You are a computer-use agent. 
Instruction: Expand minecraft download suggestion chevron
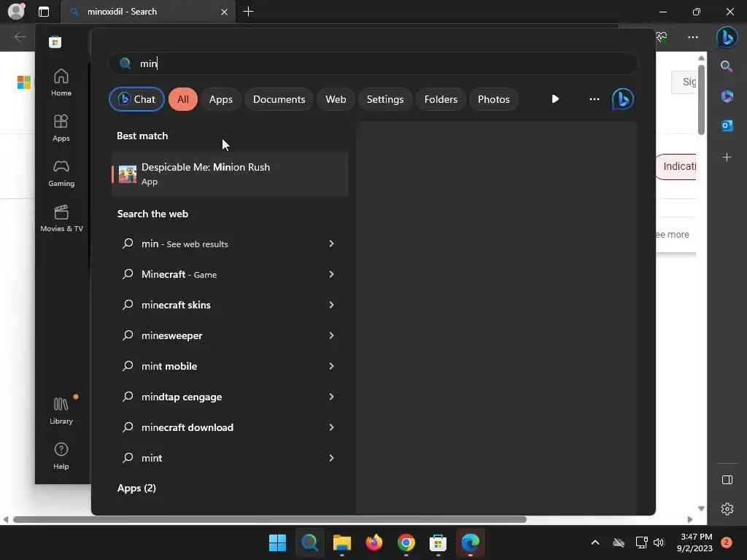[x=331, y=427]
